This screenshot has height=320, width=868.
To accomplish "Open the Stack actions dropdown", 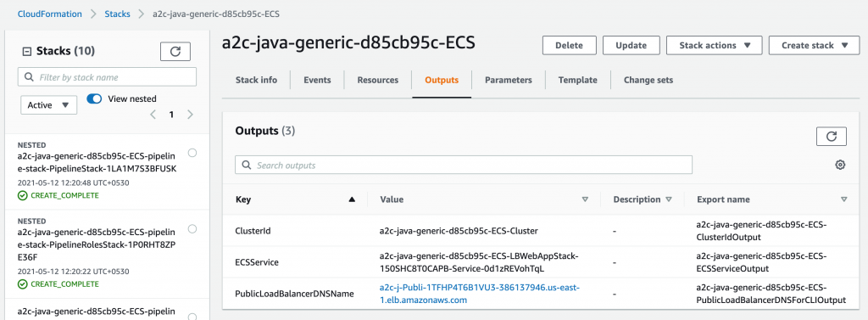I will [x=714, y=46].
